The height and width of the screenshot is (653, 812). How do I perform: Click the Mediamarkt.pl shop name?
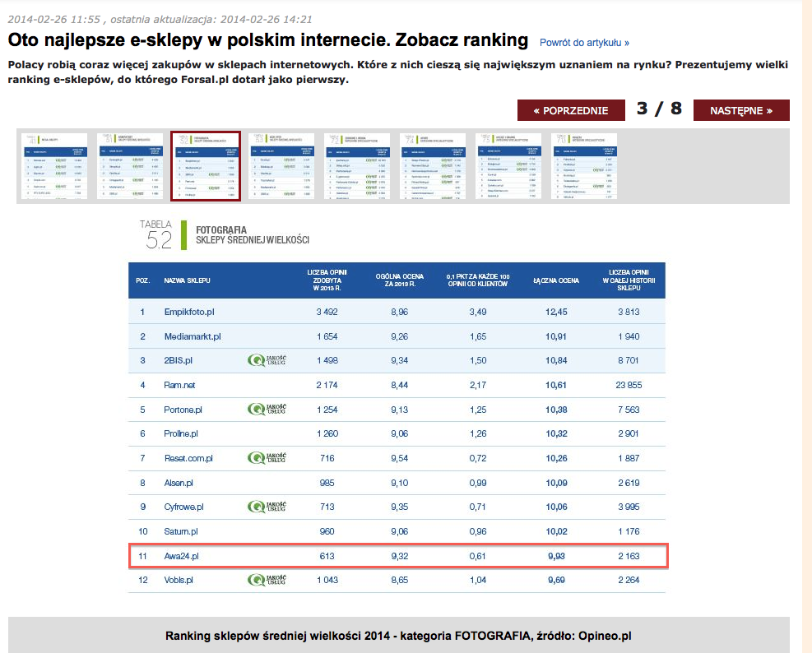pyautogui.click(x=193, y=336)
